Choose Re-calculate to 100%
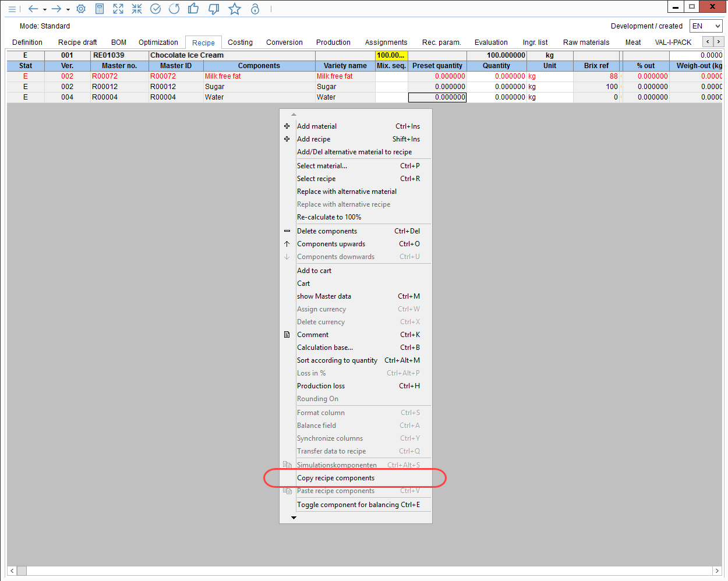This screenshot has width=728, height=581. [356, 217]
